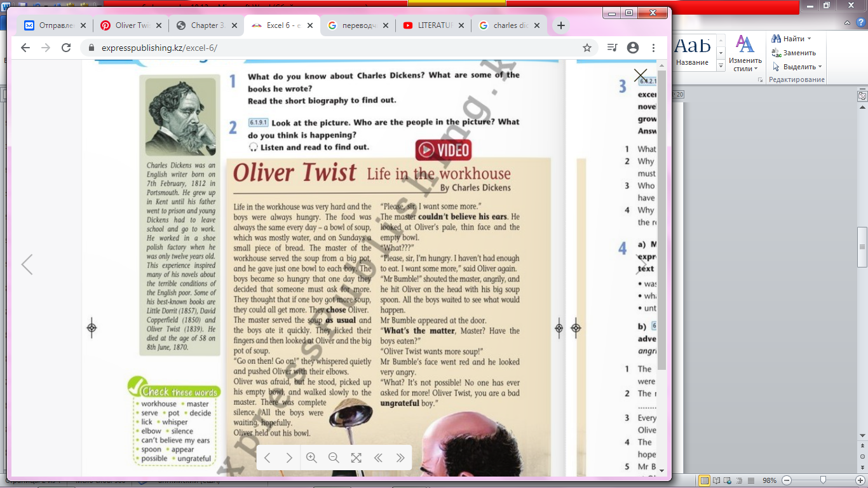868x488 pixels.
Task: Jump to next page in Word scrollbar
Action: [x=862, y=466]
